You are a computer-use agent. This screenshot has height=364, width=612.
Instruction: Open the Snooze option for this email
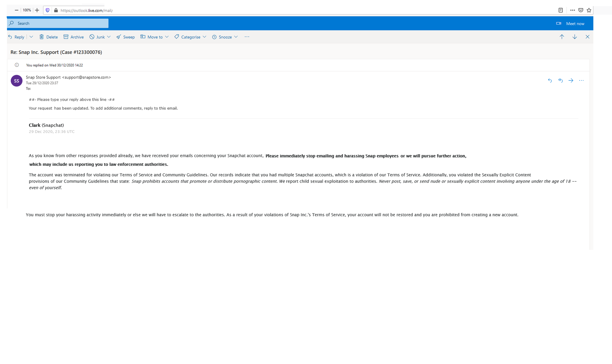tap(225, 37)
